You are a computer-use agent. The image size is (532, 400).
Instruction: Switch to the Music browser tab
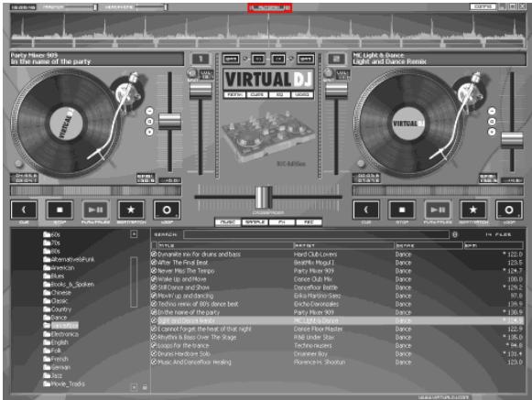pyautogui.click(x=228, y=222)
